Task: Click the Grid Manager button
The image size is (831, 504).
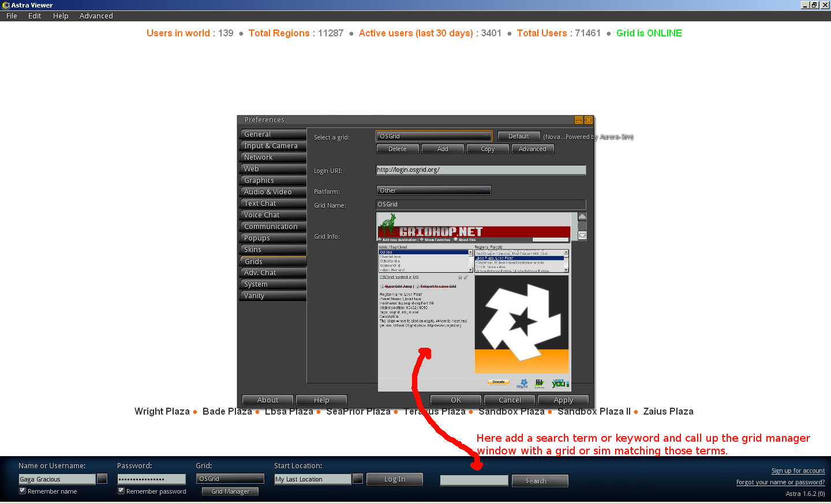Action: pyautogui.click(x=230, y=491)
